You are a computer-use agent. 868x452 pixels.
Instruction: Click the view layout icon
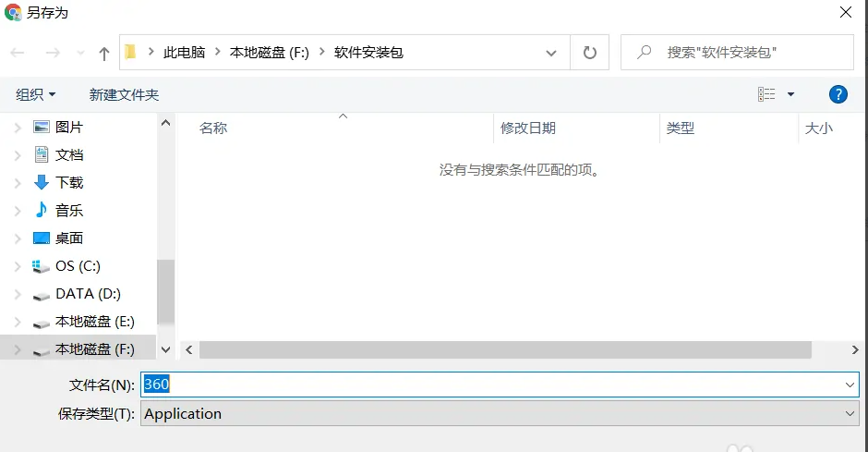(x=766, y=94)
